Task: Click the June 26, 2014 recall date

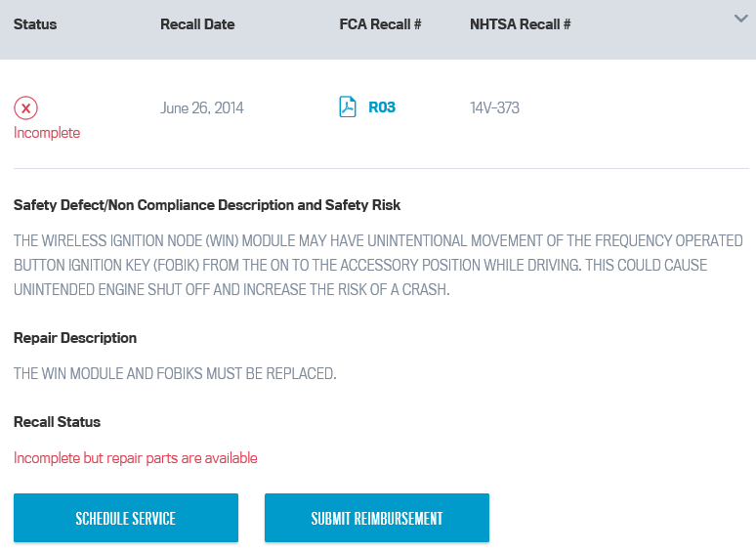Action: click(201, 107)
